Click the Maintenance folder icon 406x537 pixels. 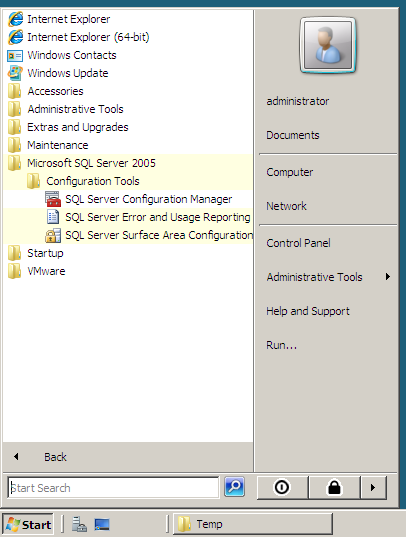pyautogui.click(x=14, y=145)
